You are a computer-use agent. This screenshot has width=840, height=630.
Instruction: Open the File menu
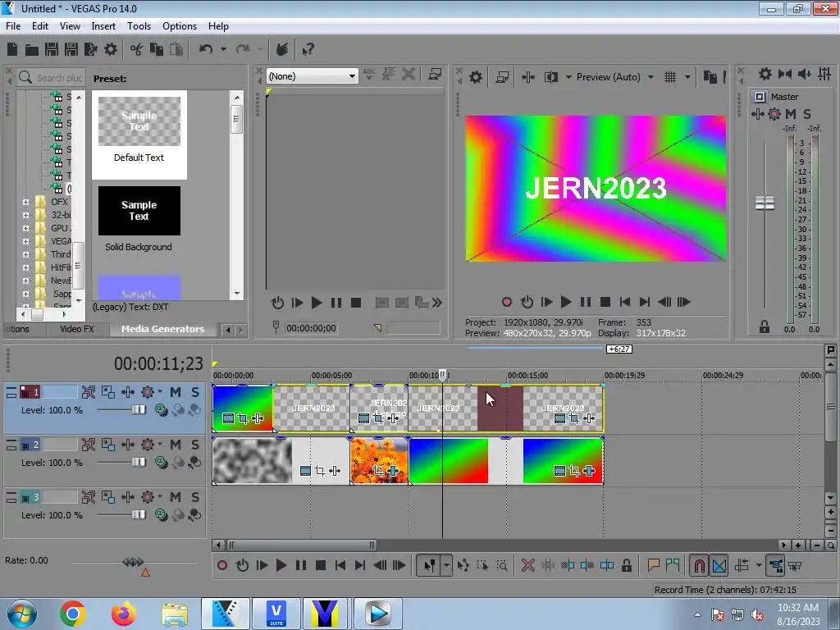pyautogui.click(x=13, y=25)
